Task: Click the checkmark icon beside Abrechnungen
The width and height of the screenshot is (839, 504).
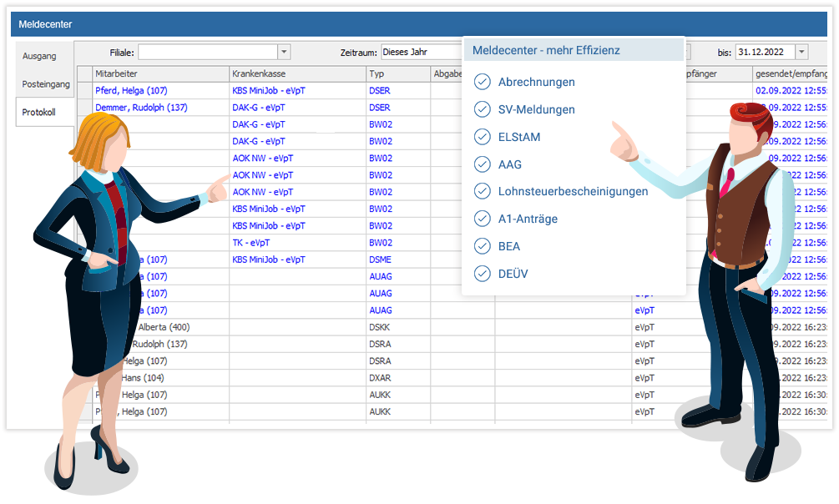Action: tap(482, 82)
